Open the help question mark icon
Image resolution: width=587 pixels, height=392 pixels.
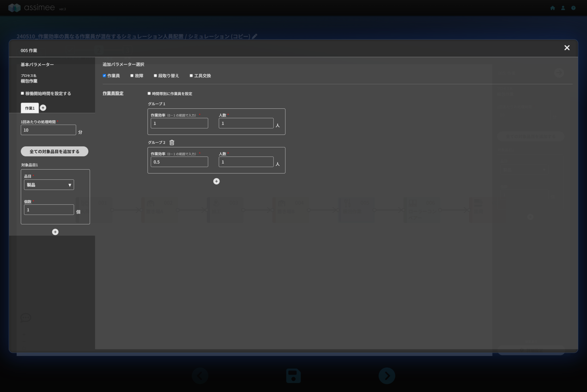coord(573,8)
